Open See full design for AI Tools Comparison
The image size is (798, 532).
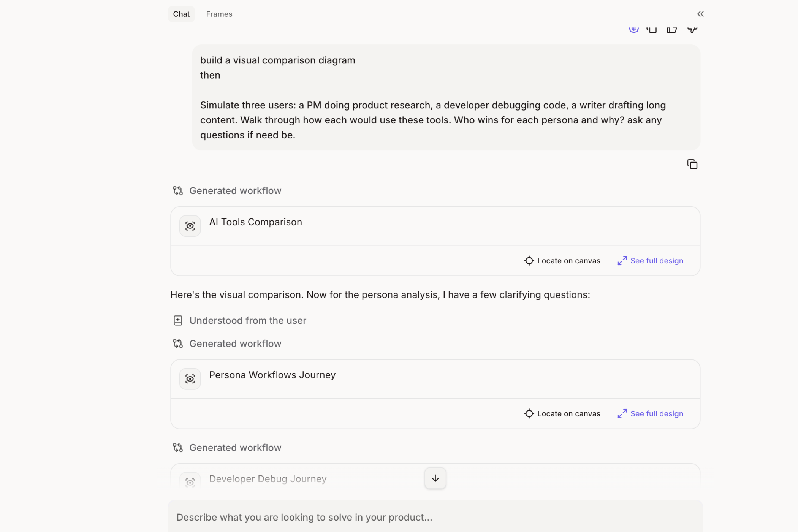pyautogui.click(x=656, y=261)
